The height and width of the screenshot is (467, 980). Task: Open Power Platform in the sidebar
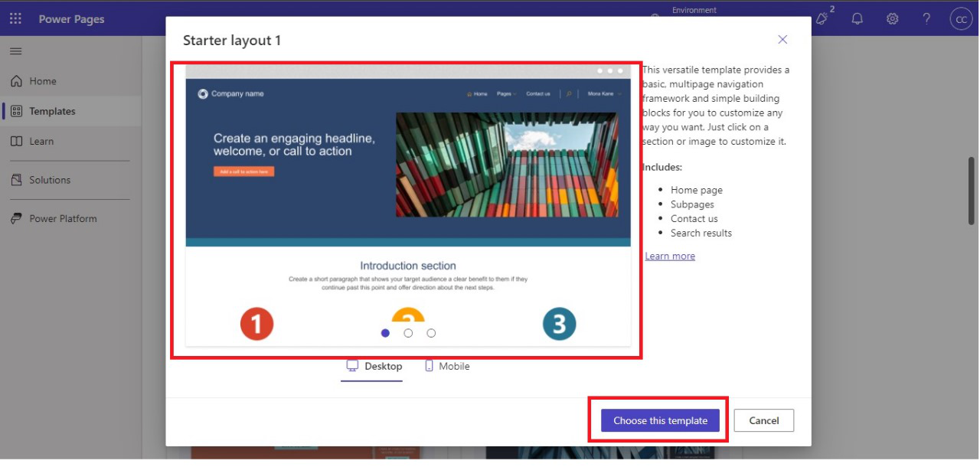tap(62, 218)
